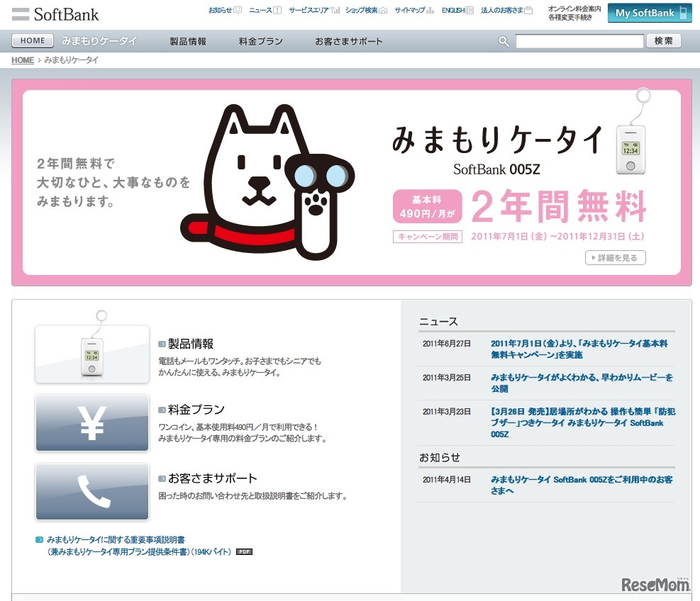700x601 pixels.
Task: Open the ショップ検索 link
Action: (362, 10)
